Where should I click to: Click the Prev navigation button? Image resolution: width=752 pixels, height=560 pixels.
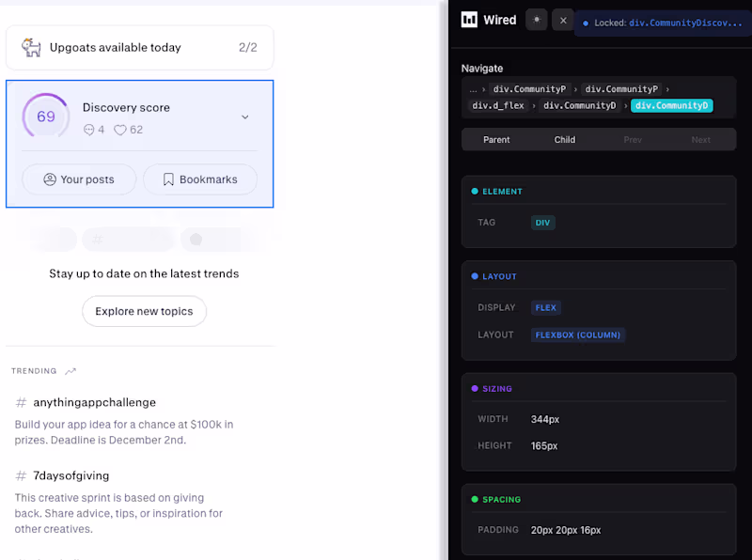[633, 139]
